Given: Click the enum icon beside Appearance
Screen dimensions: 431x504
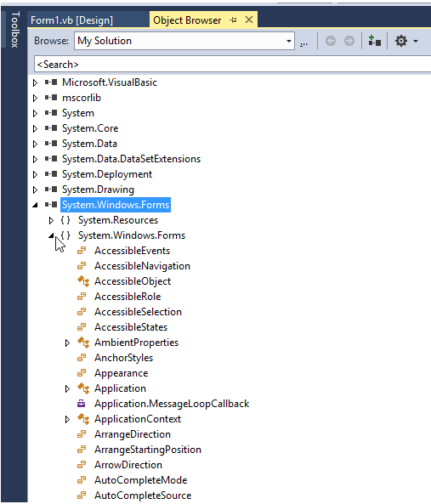Looking at the screenshot, I should coord(82,373).
